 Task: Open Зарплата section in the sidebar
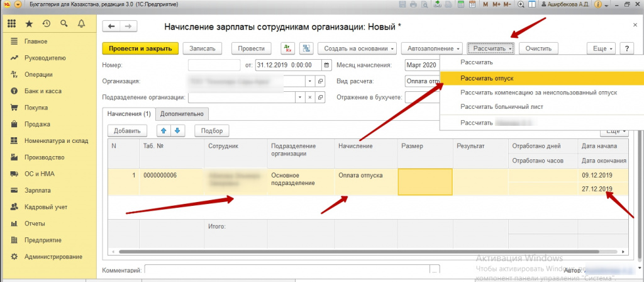tap(37, 190)
